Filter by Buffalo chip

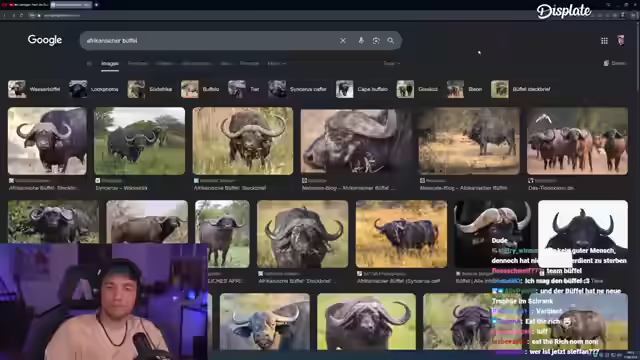(200, 89)
